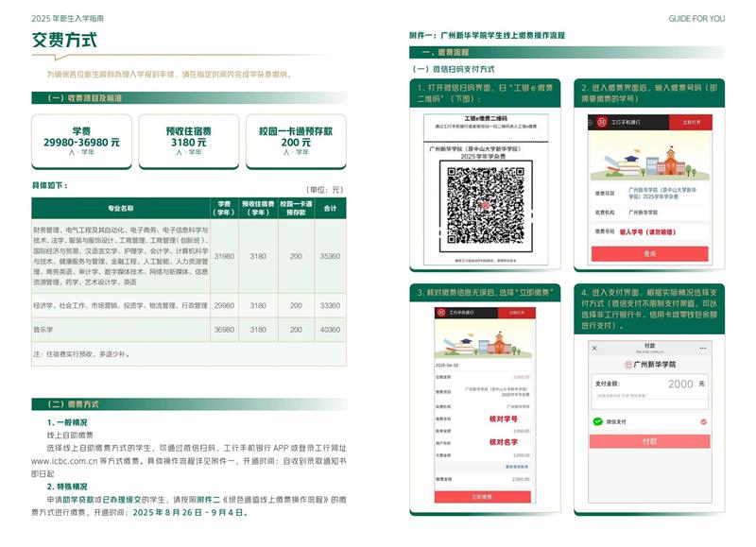Click the 合计 table header
This screenshot has height=547, width=756.
pos(330,208)
